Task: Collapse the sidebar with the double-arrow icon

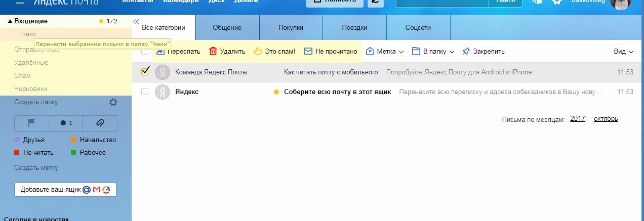Action: (136, 21)
